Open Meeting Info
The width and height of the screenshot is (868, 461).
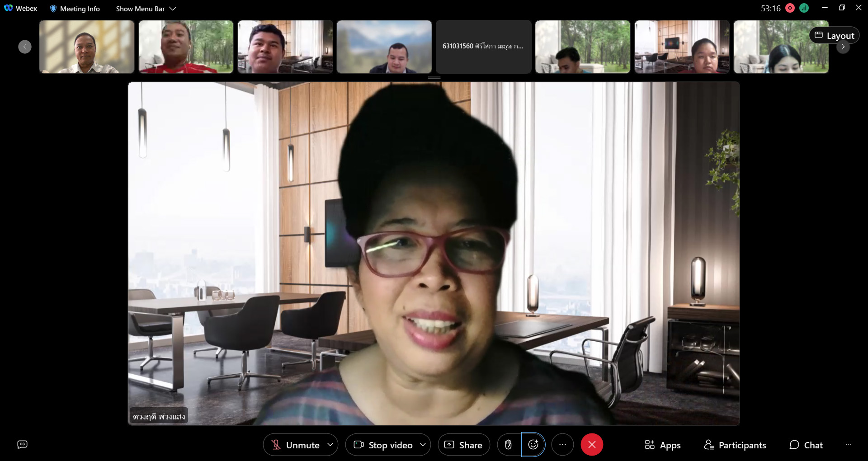pyautogui.click(x=75, y=9)
